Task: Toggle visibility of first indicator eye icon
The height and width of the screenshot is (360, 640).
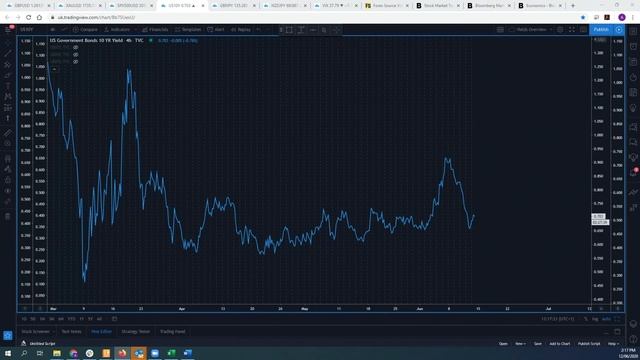Action: coord(76,47)
